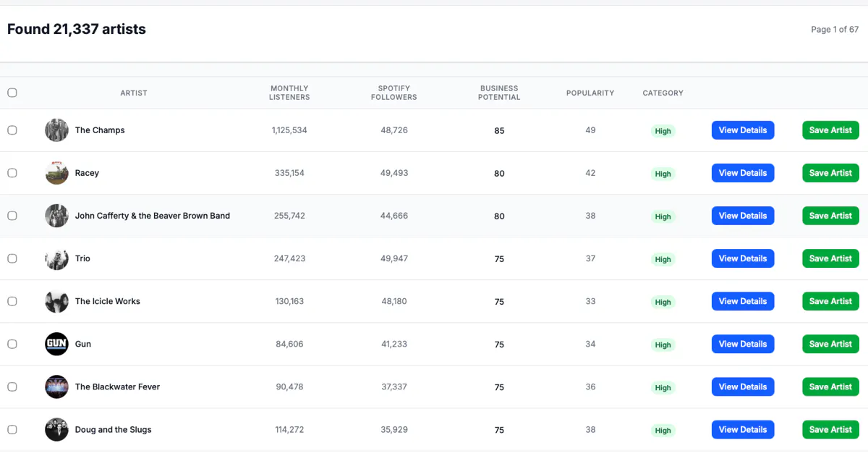Tick The Blackwater Fever checkbox

(x=12, y=387)
